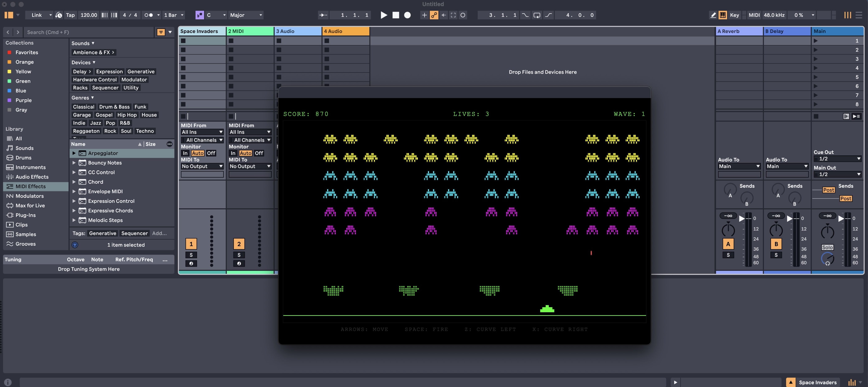This screenshot has width=868, height=387.
Task: Click the Main track volume fader handle
Action: click(841, 218)
